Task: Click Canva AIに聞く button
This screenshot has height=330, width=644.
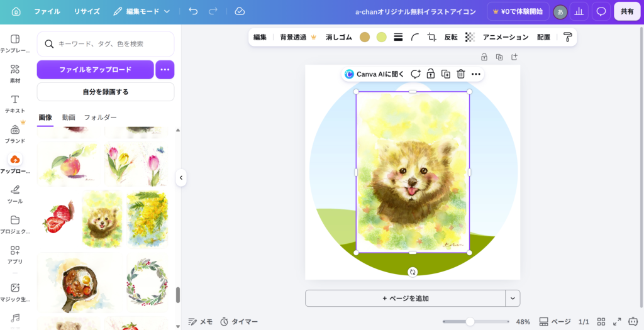Action: [x=374, y=74]
